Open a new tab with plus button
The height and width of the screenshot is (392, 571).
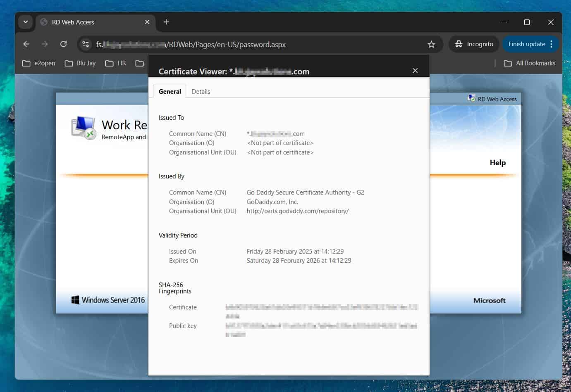(x=166, y=22)
